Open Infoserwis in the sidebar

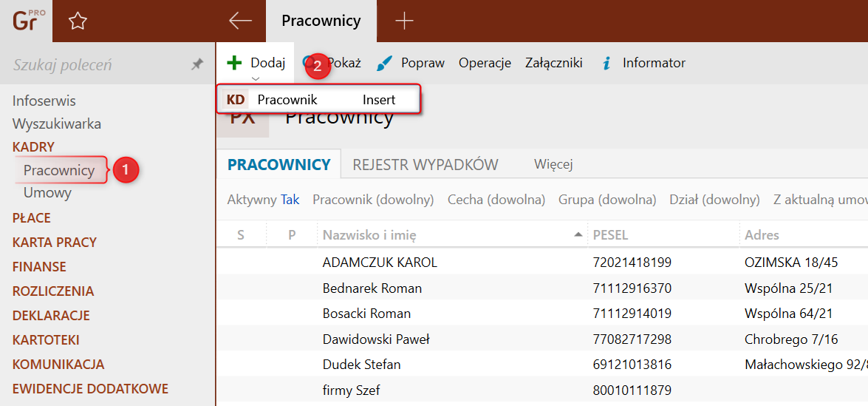pyautogui.click(x=44, y=101)
